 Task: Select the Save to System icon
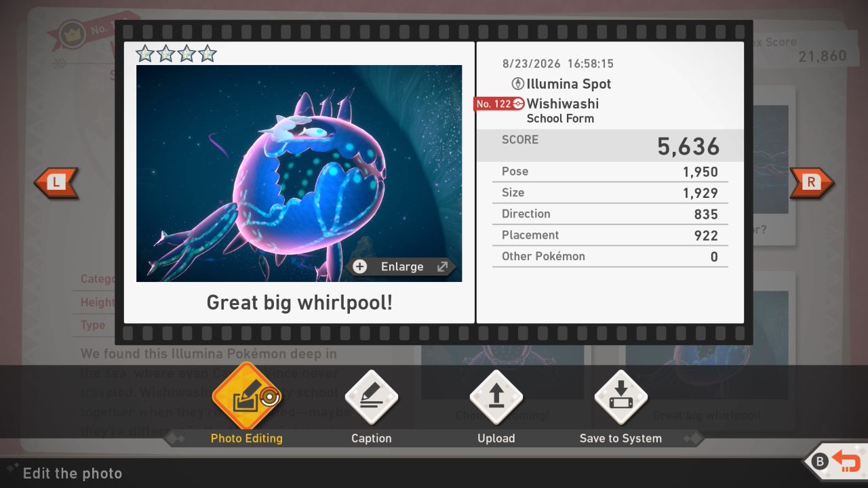click(x=620, y=397)
